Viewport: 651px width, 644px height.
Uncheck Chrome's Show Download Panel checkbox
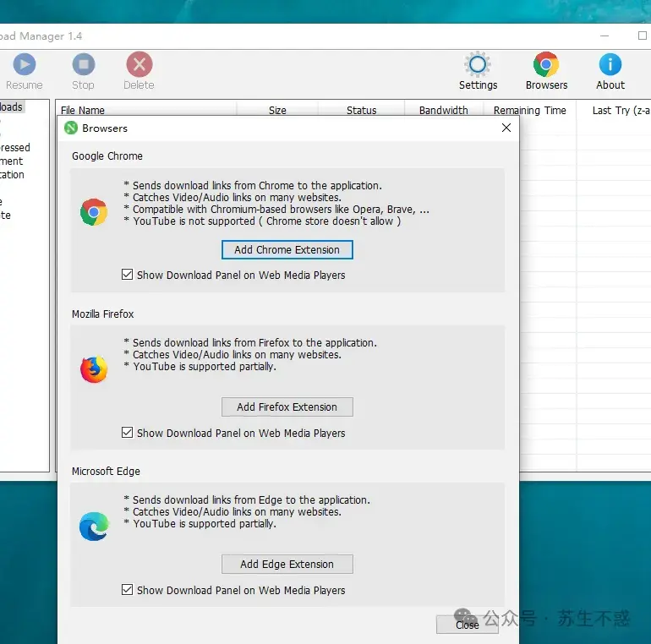(x=128, y=275)
